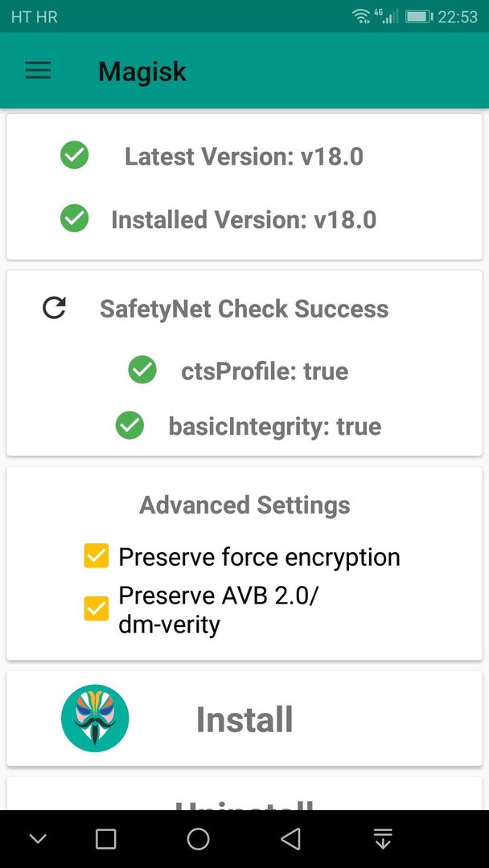Tap the ctsProfile green checkmark icon
Image resolution: width=489 pixels, height=868 pixels.
[x=142, y=370]
